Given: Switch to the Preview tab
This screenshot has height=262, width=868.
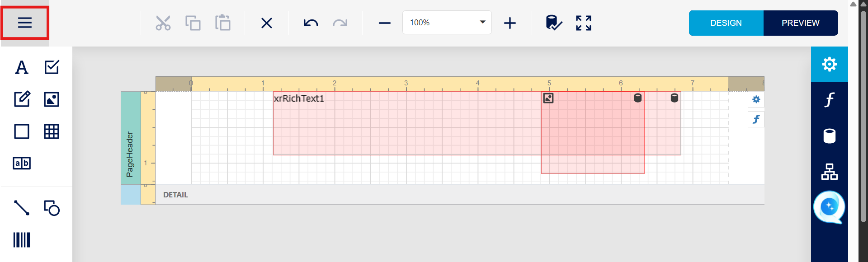Looking at the screenshot, I should click(800, 23).
